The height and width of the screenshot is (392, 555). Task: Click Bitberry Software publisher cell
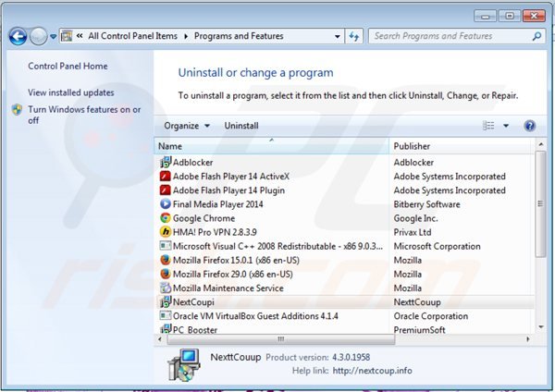[426, 204]
